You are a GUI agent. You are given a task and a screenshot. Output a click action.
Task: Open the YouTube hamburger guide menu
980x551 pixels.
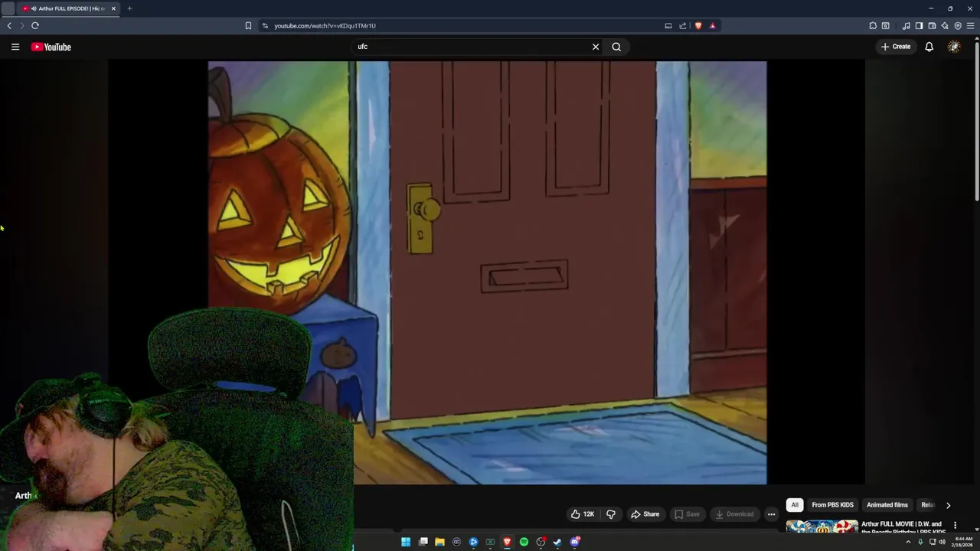[15, 47]
